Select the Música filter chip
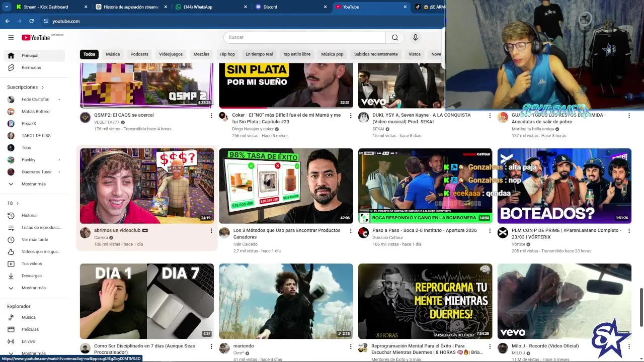The width and height of the screenshot is (644, 362). coord(113,54)
